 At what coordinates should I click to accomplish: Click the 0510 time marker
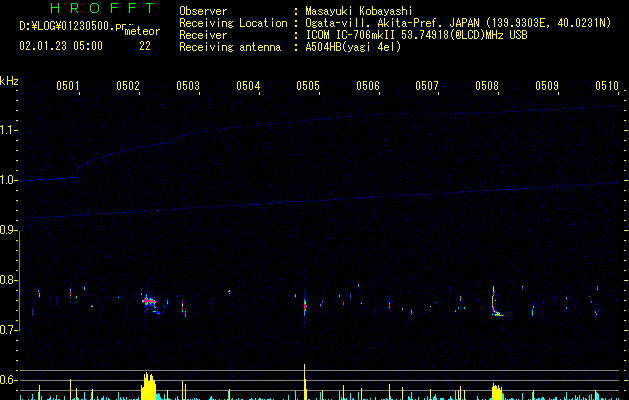click(x=607, y=85)
